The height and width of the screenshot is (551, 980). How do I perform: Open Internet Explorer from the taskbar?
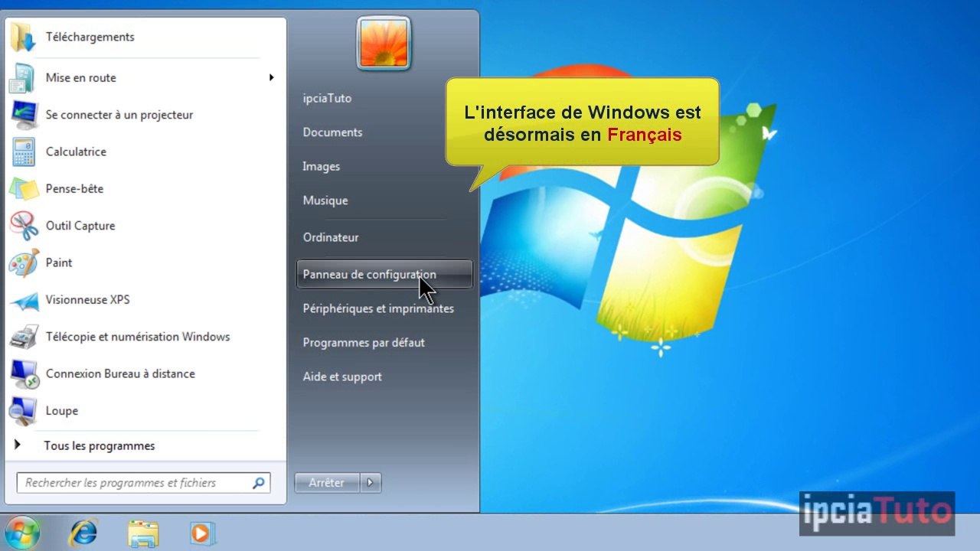[82, 533]
